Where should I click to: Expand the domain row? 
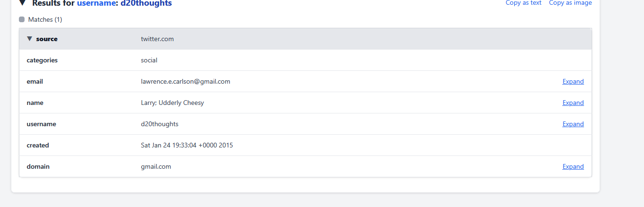point(573,166)
